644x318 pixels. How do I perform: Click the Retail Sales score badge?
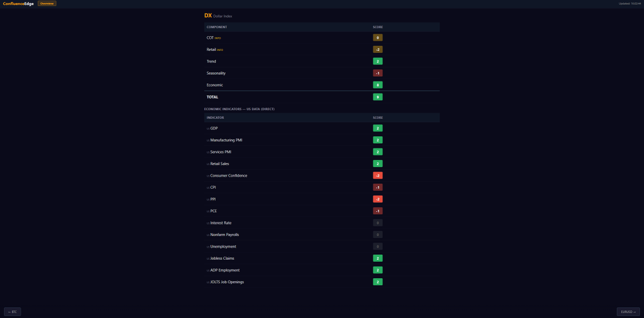(378, 164)
